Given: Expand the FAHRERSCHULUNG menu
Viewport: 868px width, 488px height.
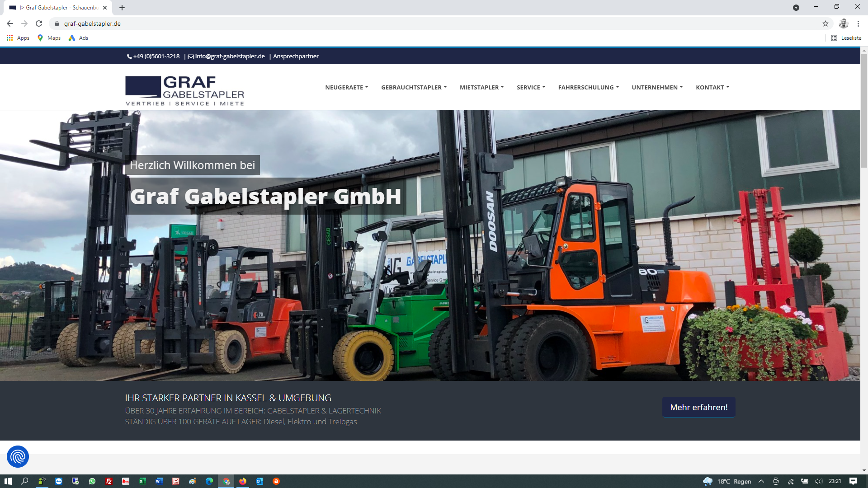Looking at the screenshot, I should tap(589, 87).
